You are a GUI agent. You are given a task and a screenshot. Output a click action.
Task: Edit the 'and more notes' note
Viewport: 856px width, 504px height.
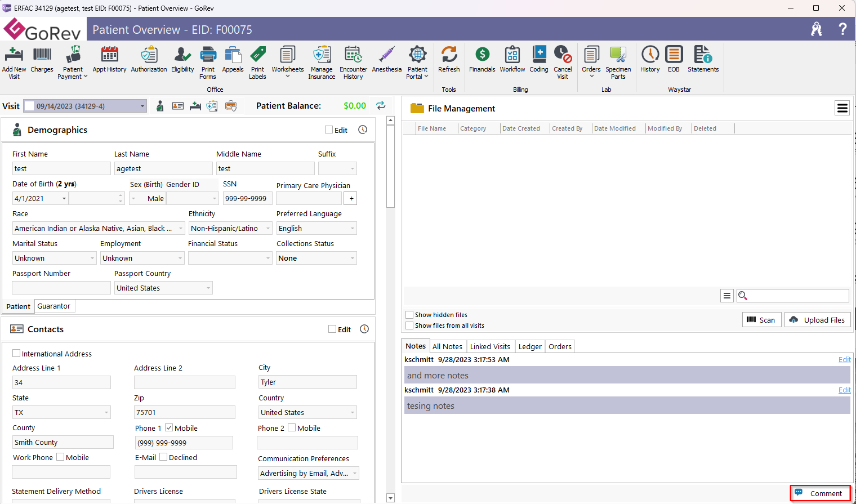[844, 359]
